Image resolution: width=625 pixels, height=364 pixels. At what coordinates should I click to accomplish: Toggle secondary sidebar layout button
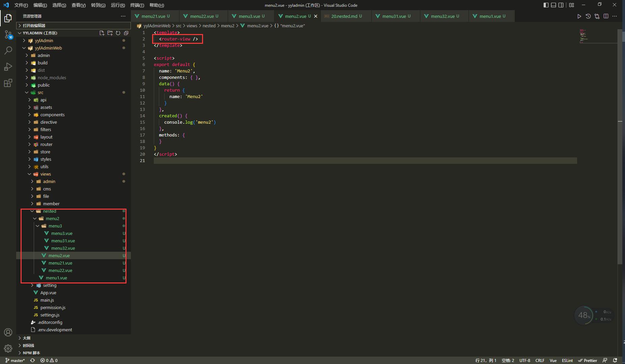561,5
